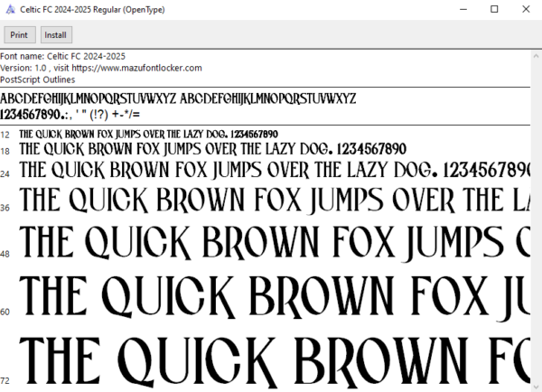Click the 60 point size label

coord(5,313)
